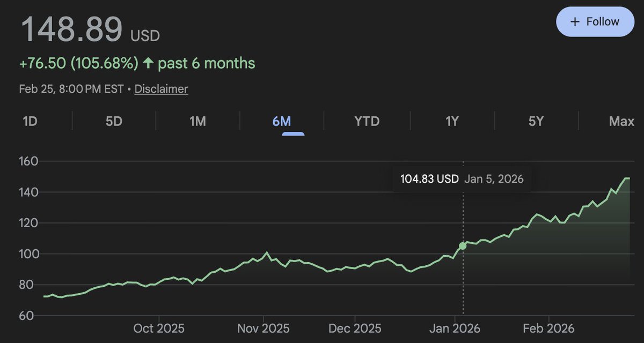644x343 pixels.
Task: Click the USD currency label beside price
Action: pos(145,36)
